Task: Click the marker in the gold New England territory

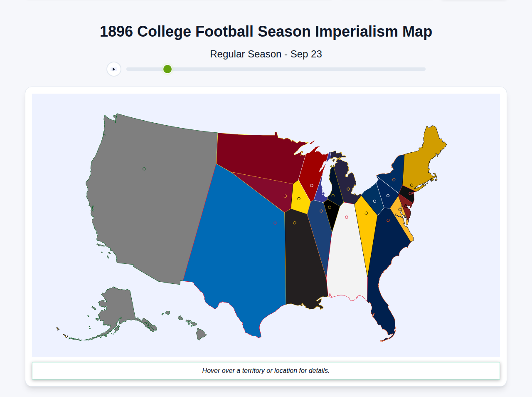Action: (412, 185)
